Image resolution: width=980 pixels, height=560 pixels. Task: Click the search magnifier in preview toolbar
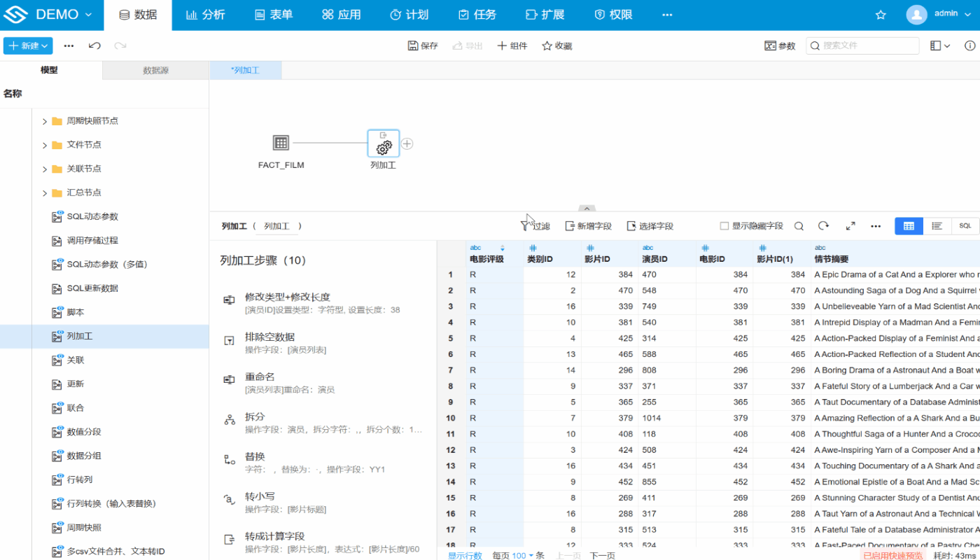tap(799, 226)
